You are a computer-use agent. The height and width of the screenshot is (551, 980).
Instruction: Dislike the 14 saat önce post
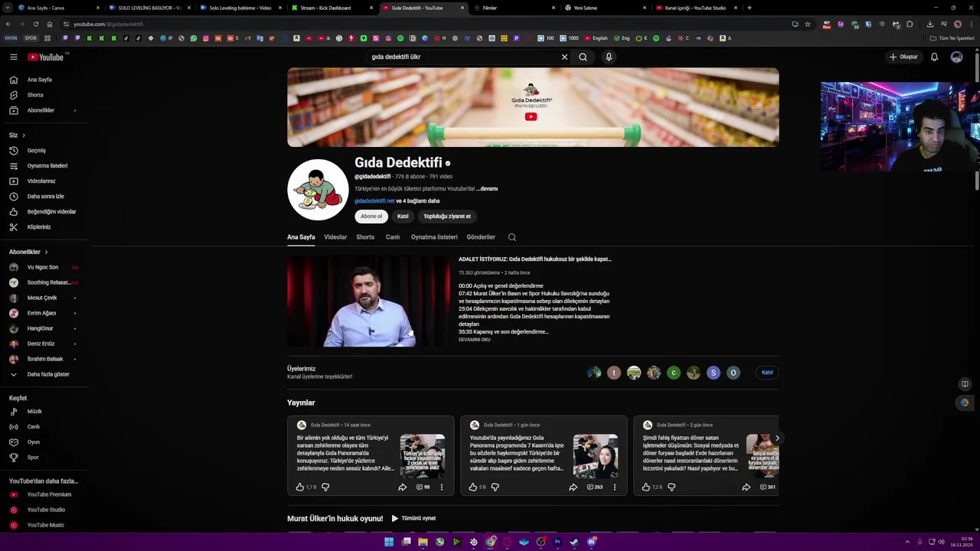coord(325,487)
